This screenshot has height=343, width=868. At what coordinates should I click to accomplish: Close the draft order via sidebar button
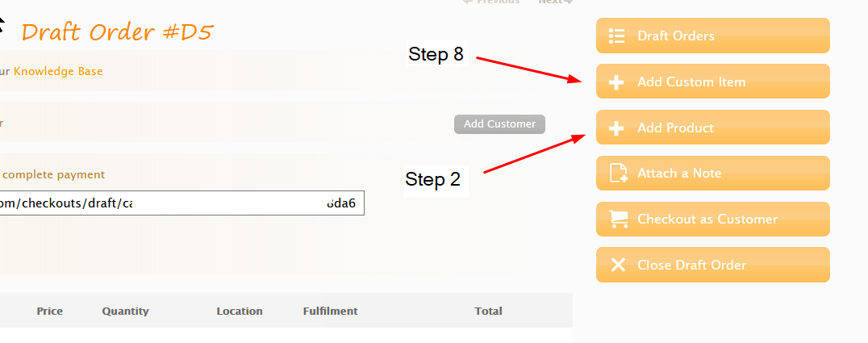click(x=713, y=265)
